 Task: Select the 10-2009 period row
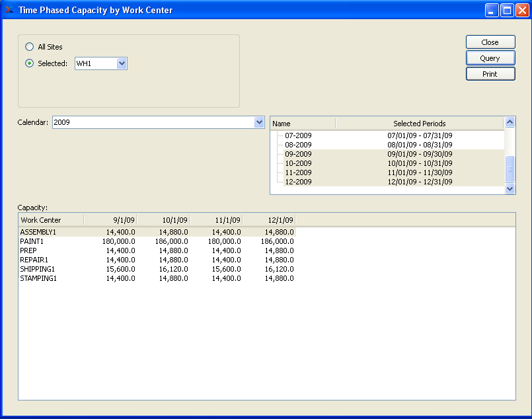(298, 163)
